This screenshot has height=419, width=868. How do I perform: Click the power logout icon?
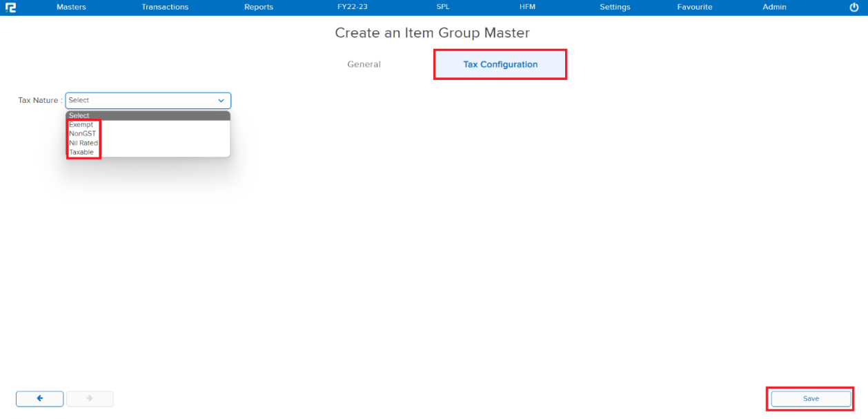(854, 8)
